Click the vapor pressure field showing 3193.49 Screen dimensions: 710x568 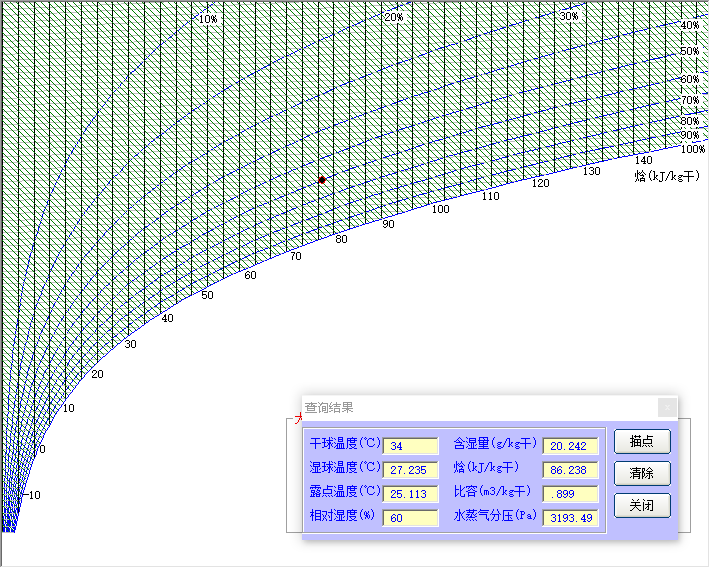(x=570, y=517)
